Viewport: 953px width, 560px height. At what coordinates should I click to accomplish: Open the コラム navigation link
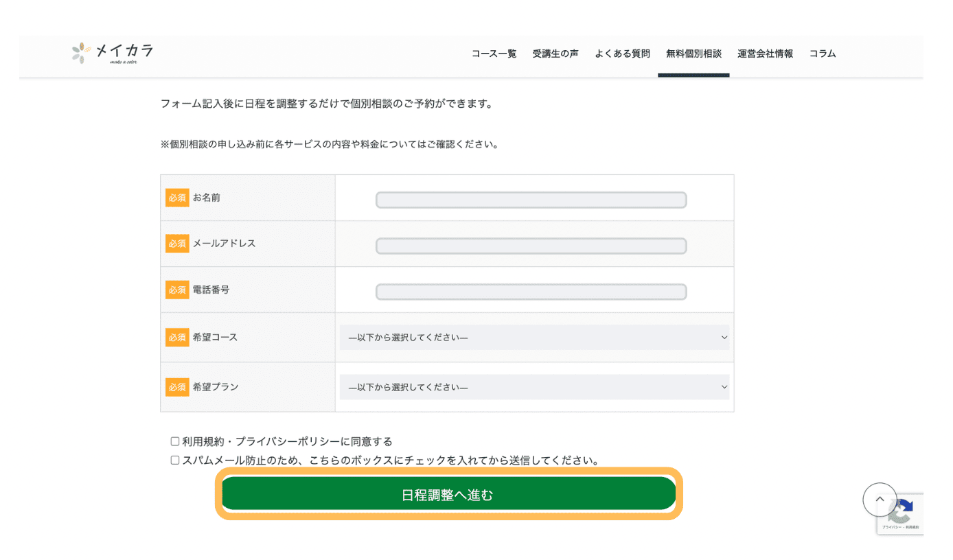[822, 54]
